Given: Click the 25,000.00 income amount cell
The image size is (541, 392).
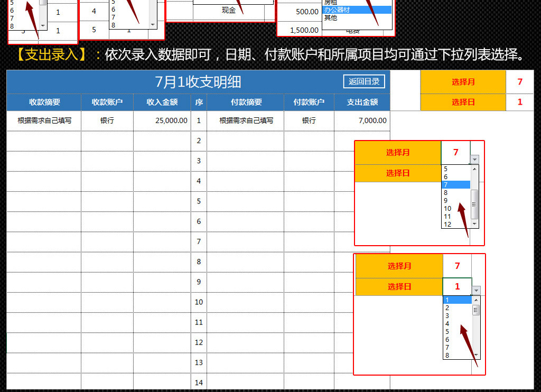Looking at the screenshot, I should 162,120.
